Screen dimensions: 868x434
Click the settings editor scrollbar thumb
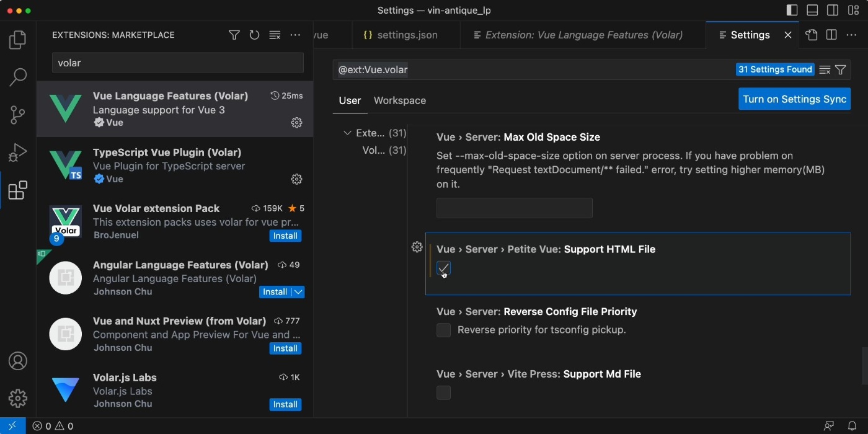[x=864, y=366]
